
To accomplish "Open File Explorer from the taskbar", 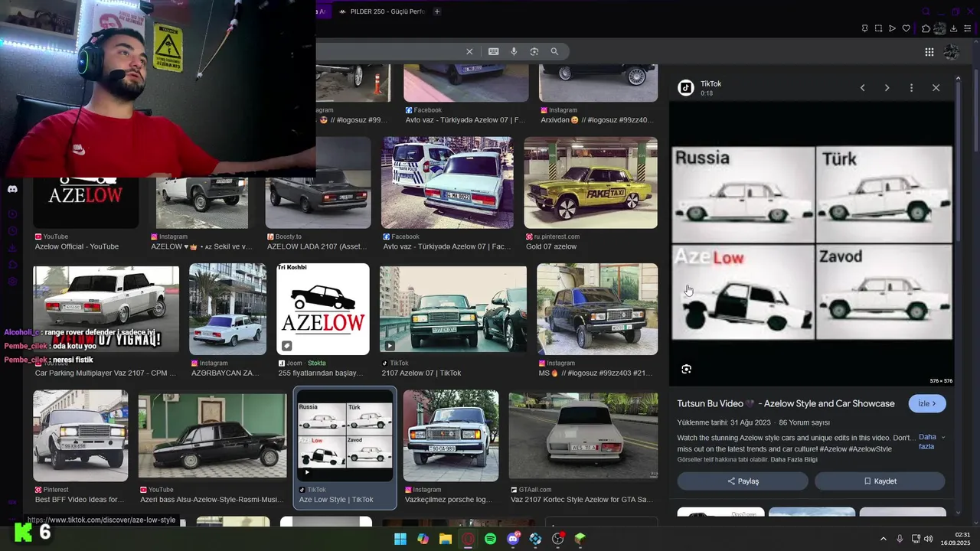I will click(x=445, y=539).
